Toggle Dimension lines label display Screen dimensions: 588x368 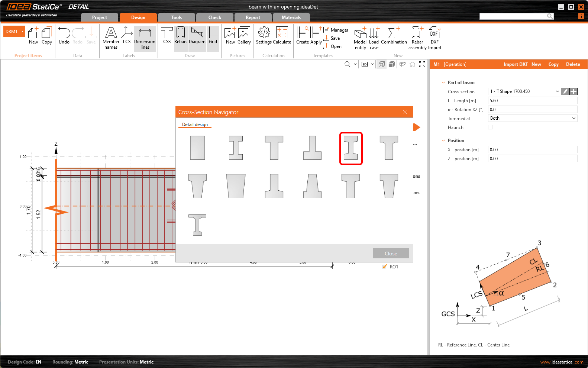pos(145,38)
